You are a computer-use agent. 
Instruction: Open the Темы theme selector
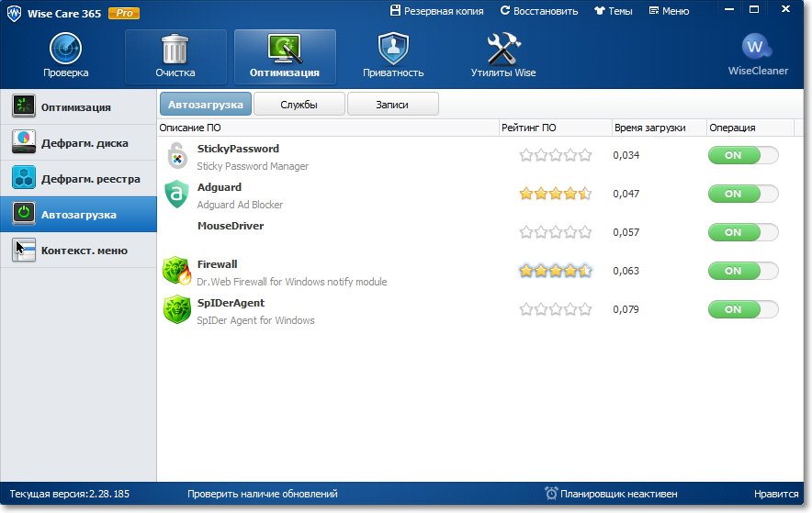pyautogui.click(x=613, y=11)
